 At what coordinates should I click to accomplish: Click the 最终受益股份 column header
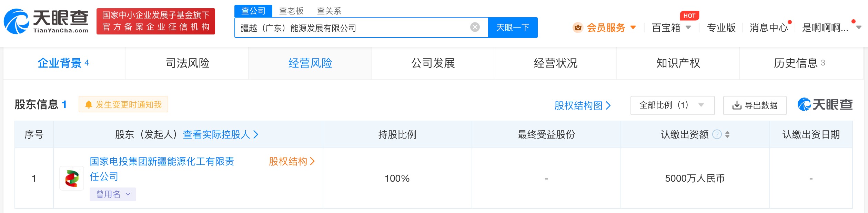tap(546, 134)
